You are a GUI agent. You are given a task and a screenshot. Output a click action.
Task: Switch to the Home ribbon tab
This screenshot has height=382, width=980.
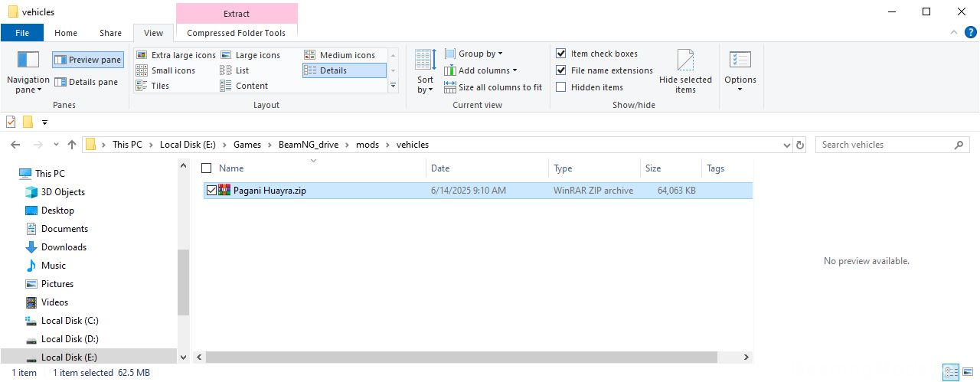pyautogui.click(x=66, y=33)
